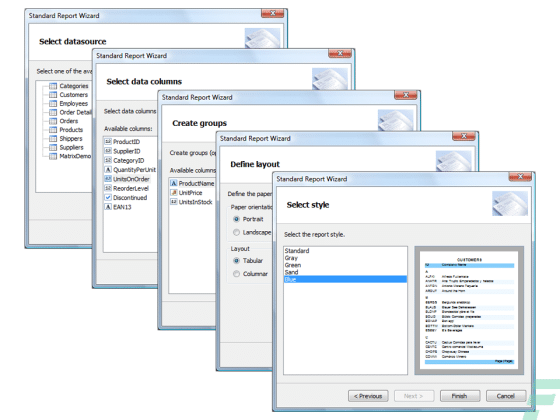The width and height of the screenshot is (560, 420).
Task: Select the Categories datasource name
Action: pyautogui.click(x=74, y=86)
